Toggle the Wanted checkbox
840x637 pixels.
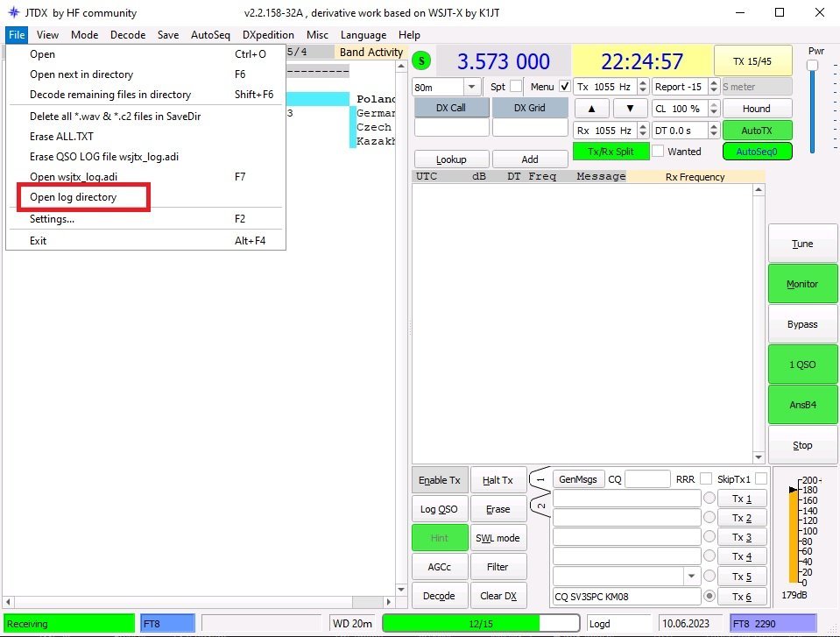pos(657,152)
